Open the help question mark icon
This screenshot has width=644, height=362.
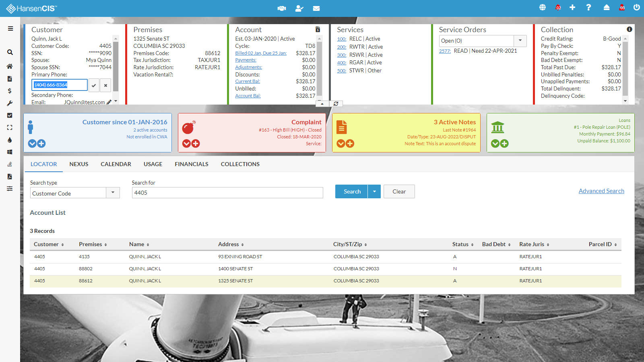point(588,8)
